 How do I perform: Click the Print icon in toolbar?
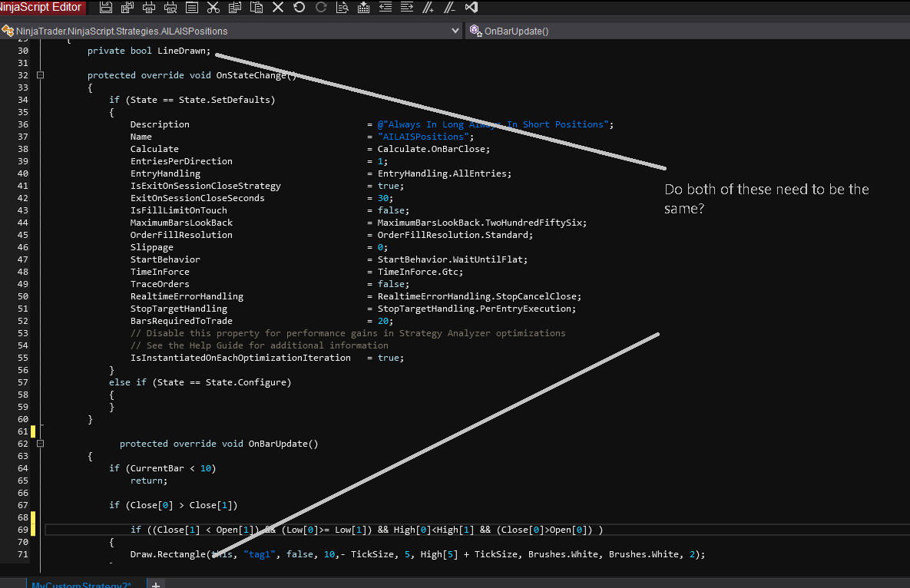(149, 8)
